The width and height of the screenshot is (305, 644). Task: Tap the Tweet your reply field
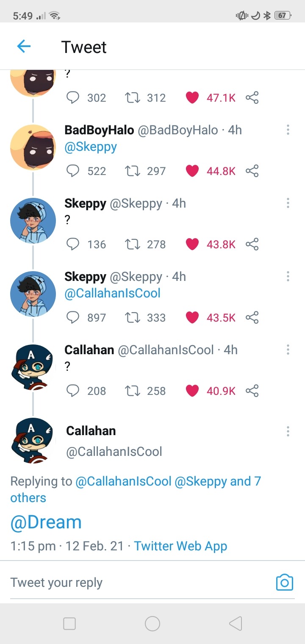tap(127, 583)
